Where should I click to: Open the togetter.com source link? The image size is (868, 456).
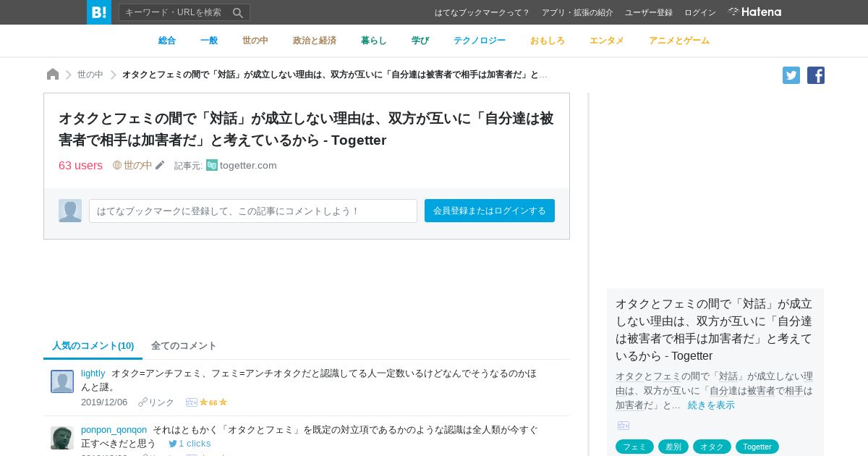pyautogui.click(x=248, y=165)
